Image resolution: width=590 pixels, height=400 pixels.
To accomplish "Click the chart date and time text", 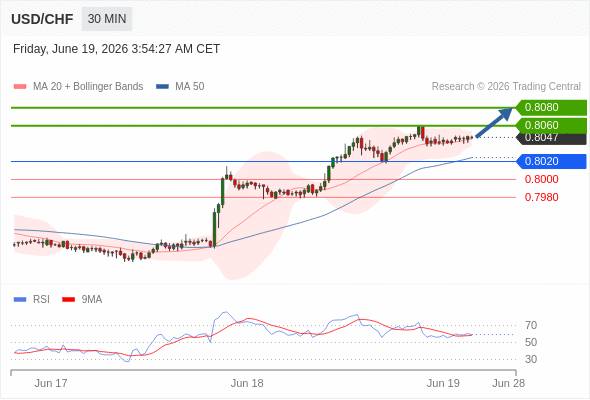I will 116,49.
